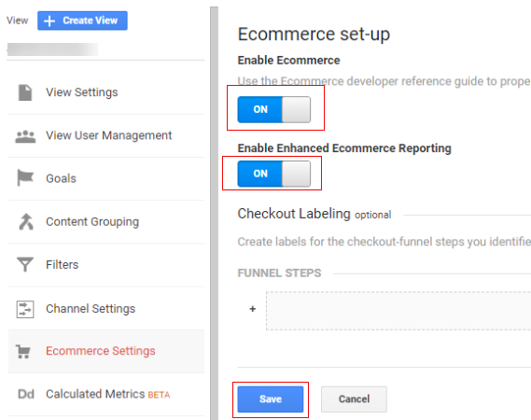Image resolution: width=531 pixels, height=420 pixels.
Task: Click the Ecommerce Settings cart icon
Action: (x=23, y=351)
